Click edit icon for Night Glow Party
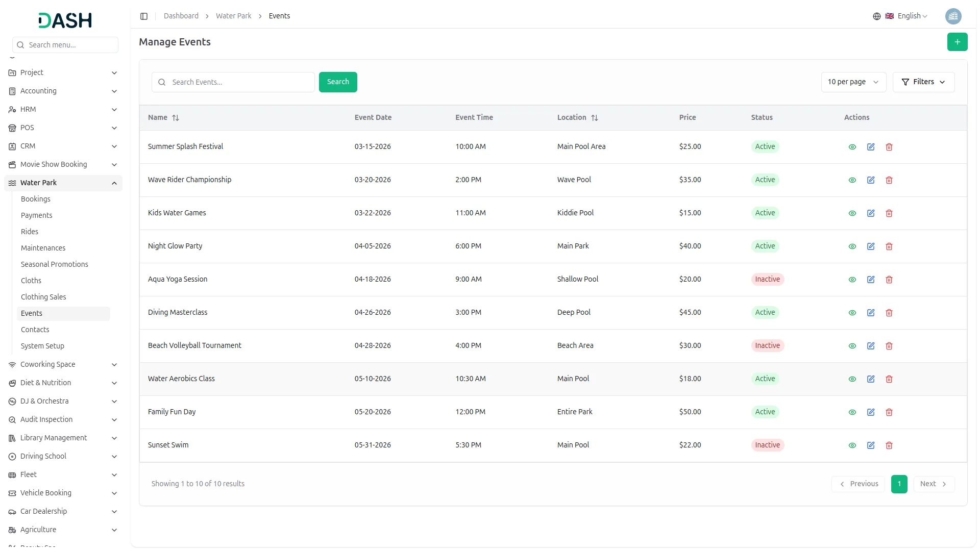This screenshot has height=551, width=980. pos(871,246)
